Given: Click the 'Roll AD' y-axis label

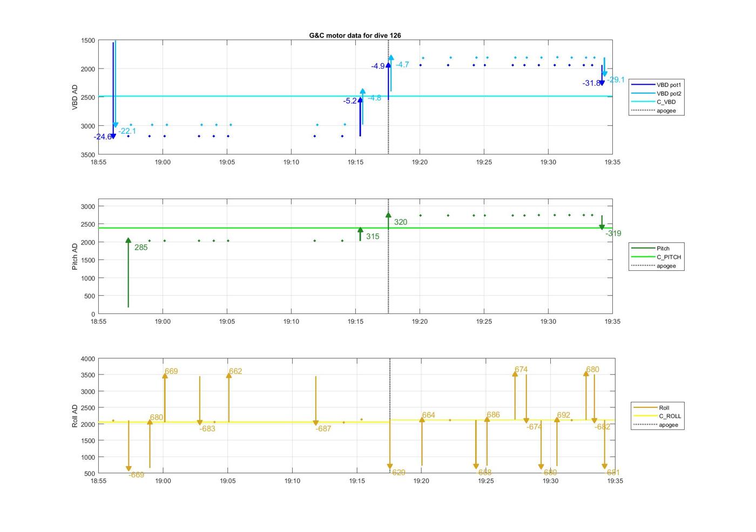Looking at the screenshot, I should (x=75, y=416).
